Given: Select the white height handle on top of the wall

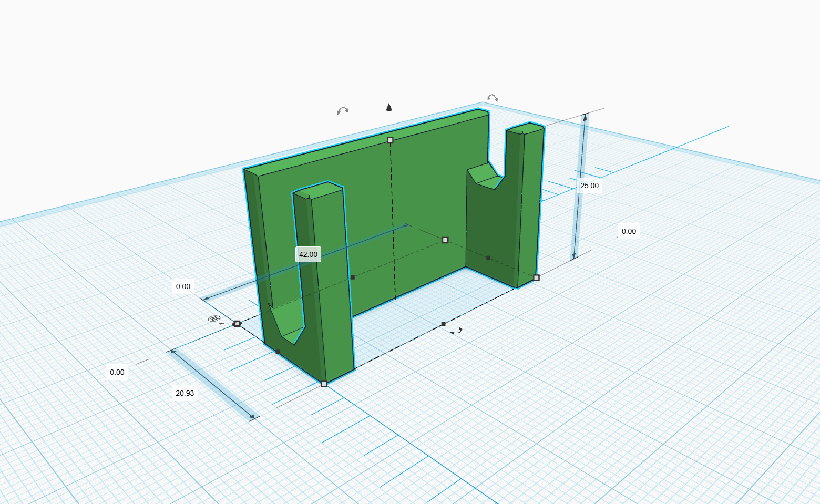Looking at the screenshot, I should pyautogui.click(x=390, y=140).
